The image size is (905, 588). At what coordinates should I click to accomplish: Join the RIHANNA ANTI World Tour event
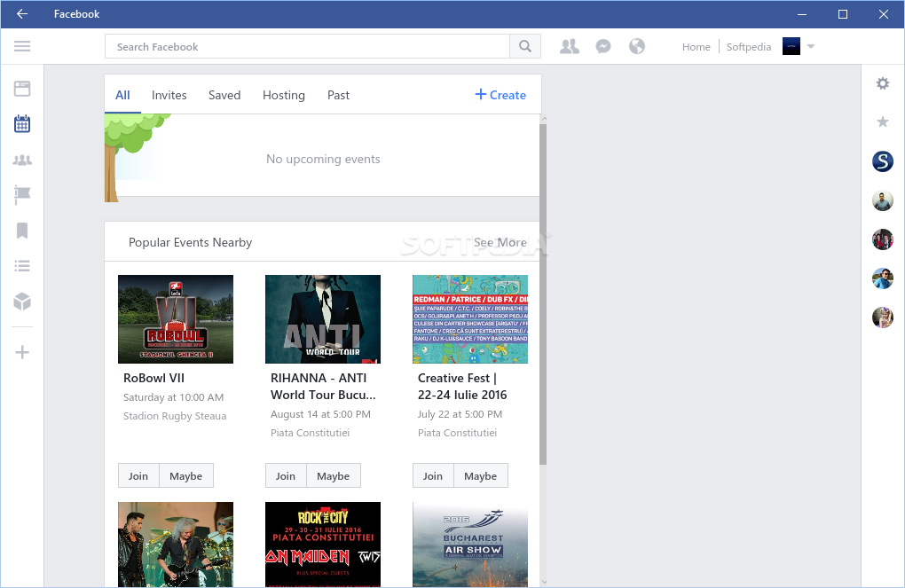(286, 475)
